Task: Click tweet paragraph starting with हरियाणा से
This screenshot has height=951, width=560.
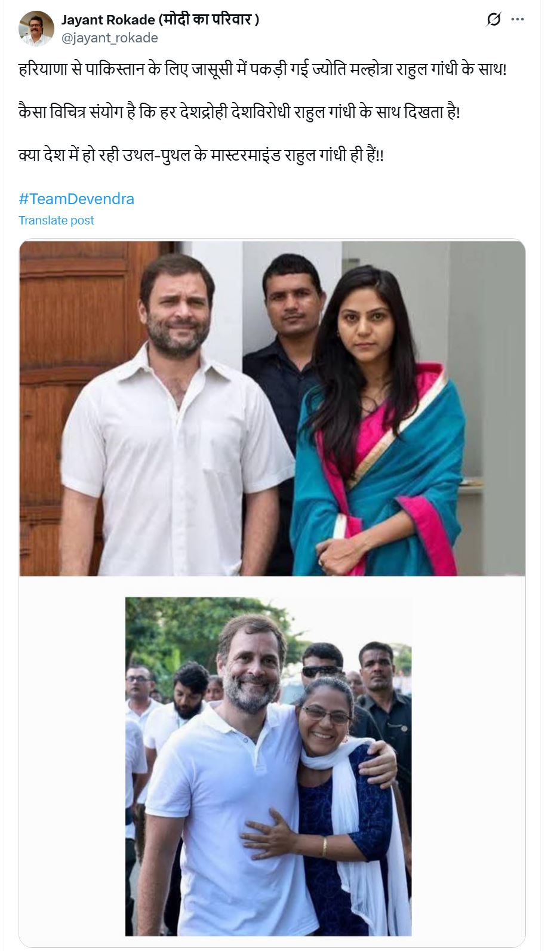Action: click(263, 69)
